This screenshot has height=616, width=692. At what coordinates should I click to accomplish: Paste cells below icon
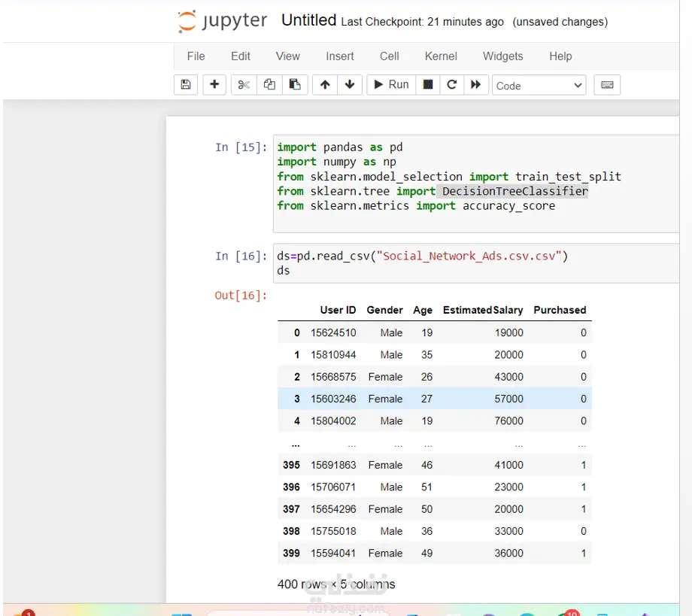click(x=295, y=85)
